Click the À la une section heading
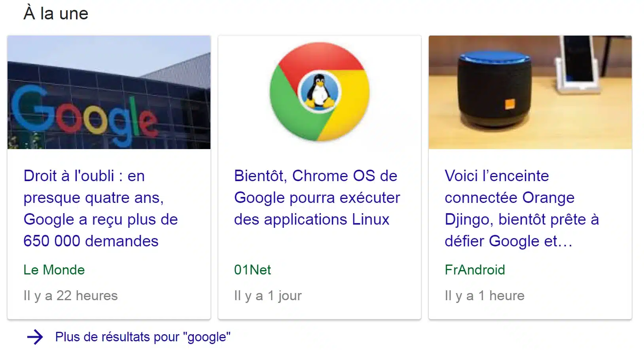The width and height of the screenshot is (644, 350). coord(56,13)
